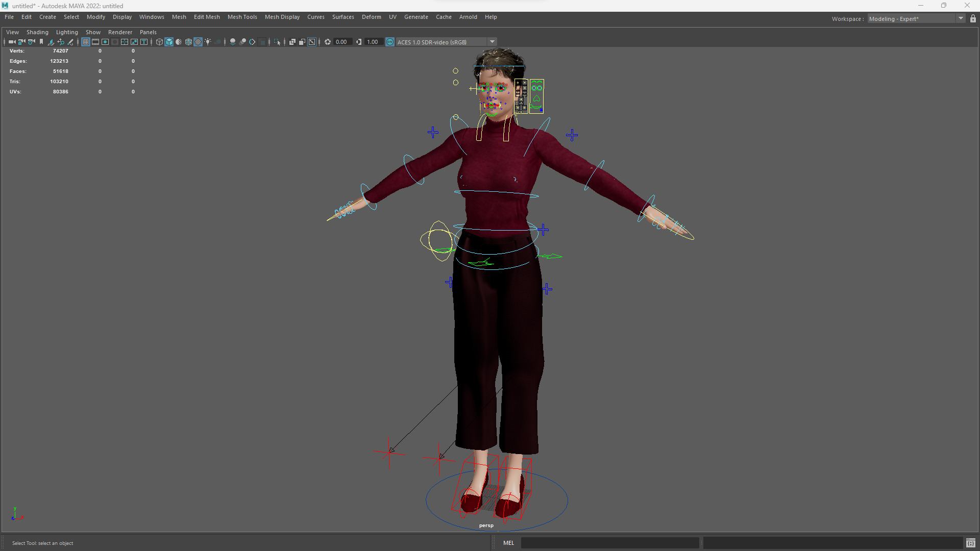
Task: Click the Image Plane icon
Action: click(51, 42)
